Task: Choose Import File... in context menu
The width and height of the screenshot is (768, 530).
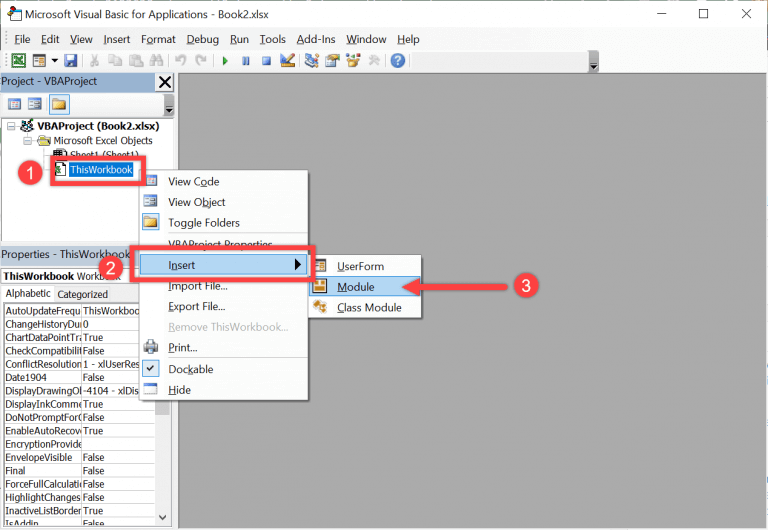Action: pos(224,286)
